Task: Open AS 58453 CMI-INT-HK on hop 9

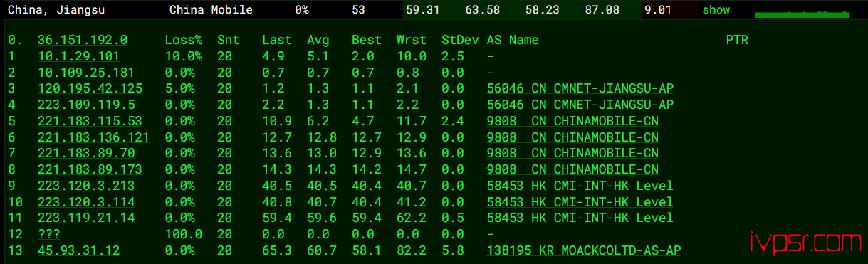Action: (x=580, y=186)
